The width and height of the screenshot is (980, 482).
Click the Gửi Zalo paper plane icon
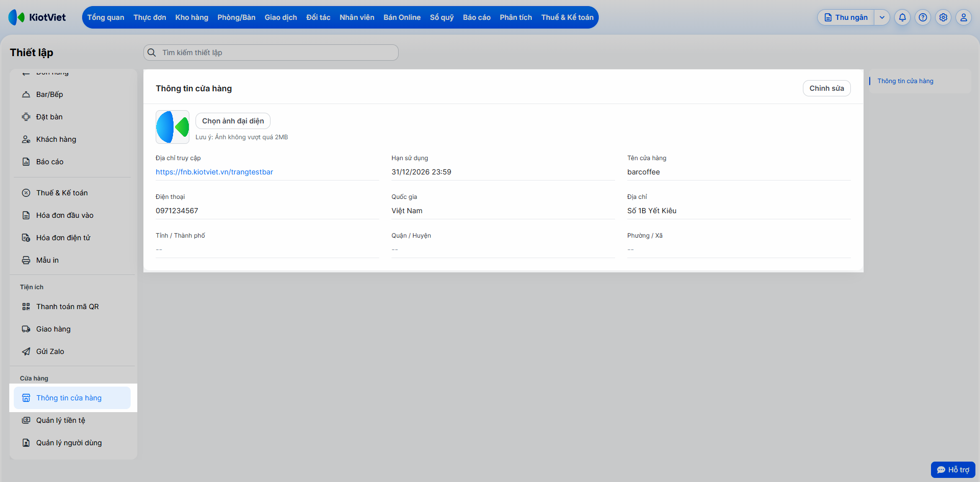click(26, 351)
